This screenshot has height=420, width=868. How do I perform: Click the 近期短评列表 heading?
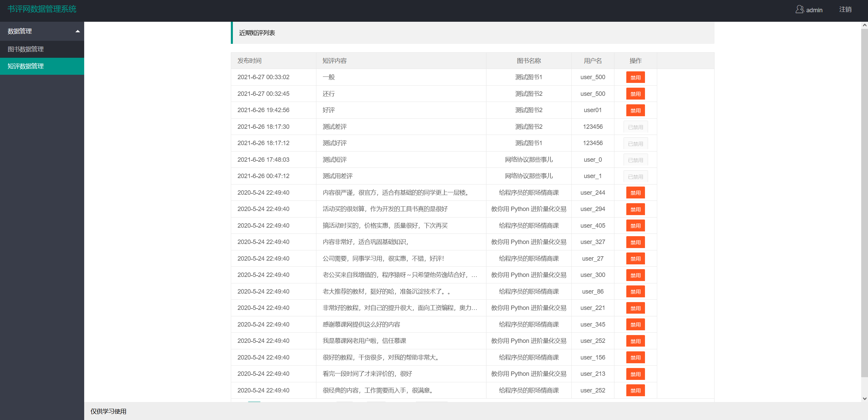[257, 33]
